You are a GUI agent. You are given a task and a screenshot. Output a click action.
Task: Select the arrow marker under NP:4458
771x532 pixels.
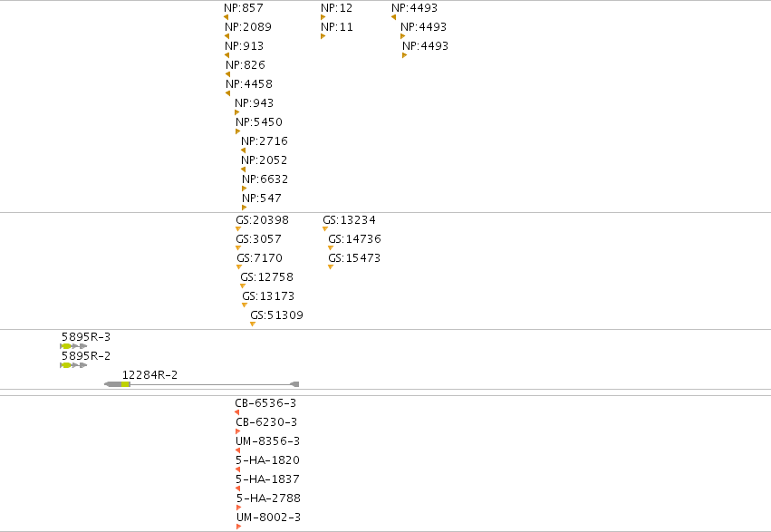click(228, 93)
